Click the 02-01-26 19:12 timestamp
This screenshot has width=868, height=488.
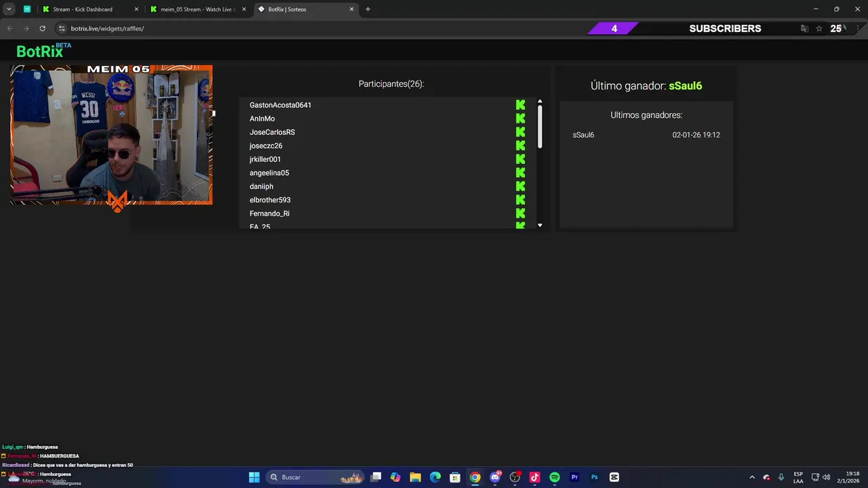click(696, 135)
